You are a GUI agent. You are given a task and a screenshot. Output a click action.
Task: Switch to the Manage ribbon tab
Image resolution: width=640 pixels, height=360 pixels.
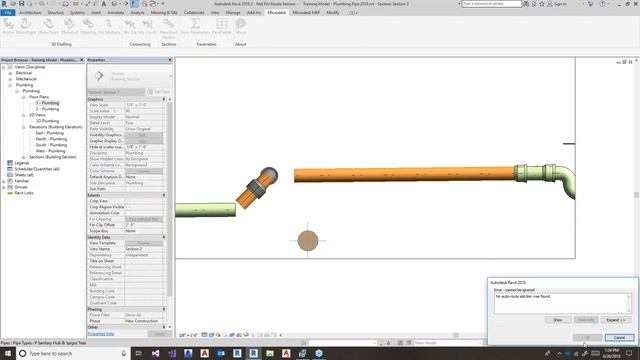point(233,13)
